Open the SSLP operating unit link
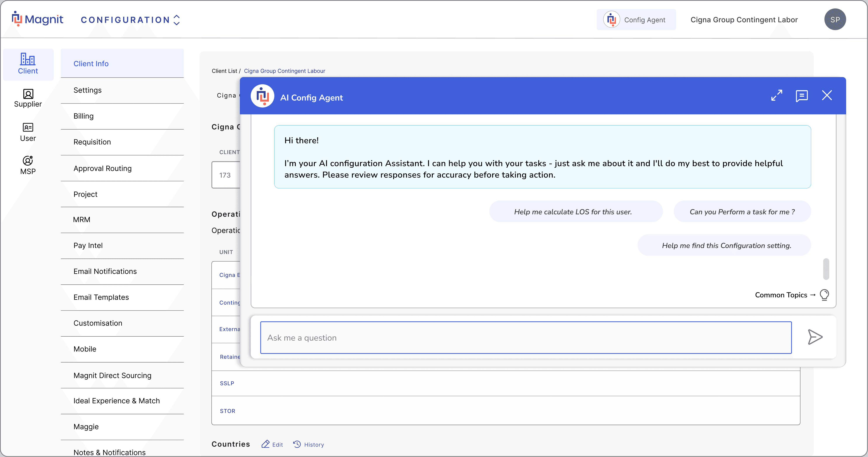868x457 pixels. 227,383
